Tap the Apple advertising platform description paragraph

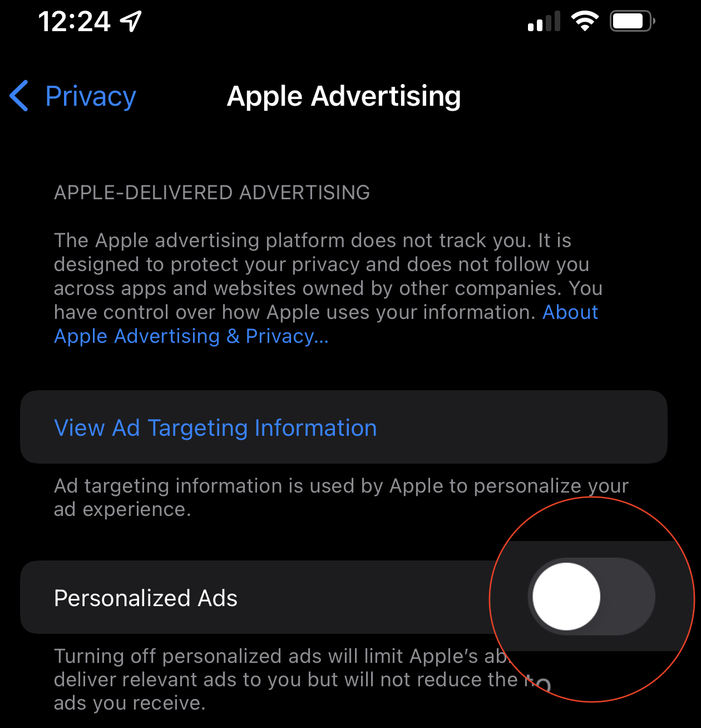point(328,288)
